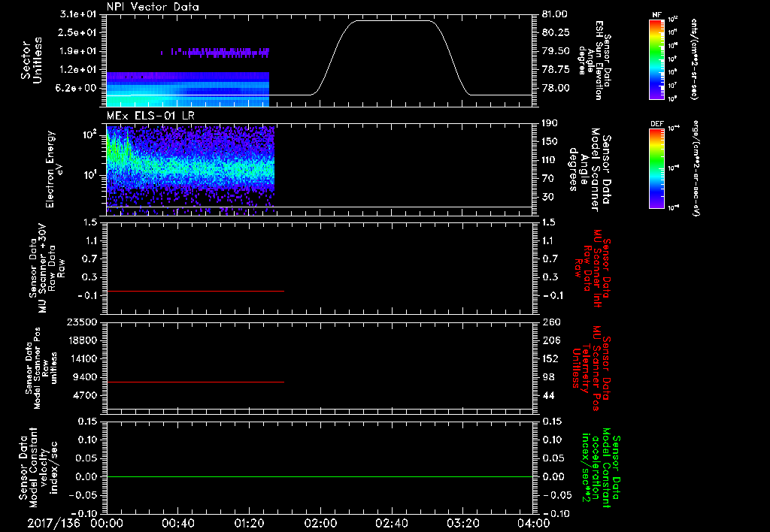
Task: Click the NPI sector spectrogram data
Action: pos(187,77)
